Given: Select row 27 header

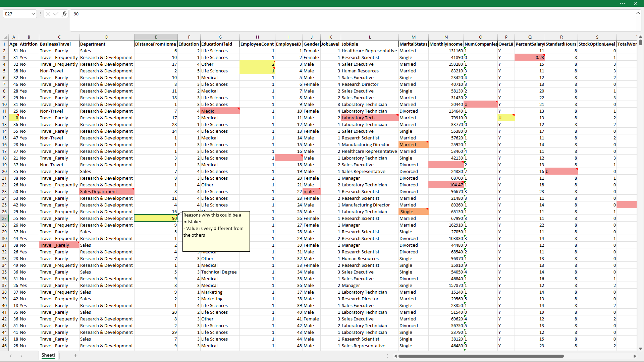Looking at the screenshot, I should pos(4,218).
